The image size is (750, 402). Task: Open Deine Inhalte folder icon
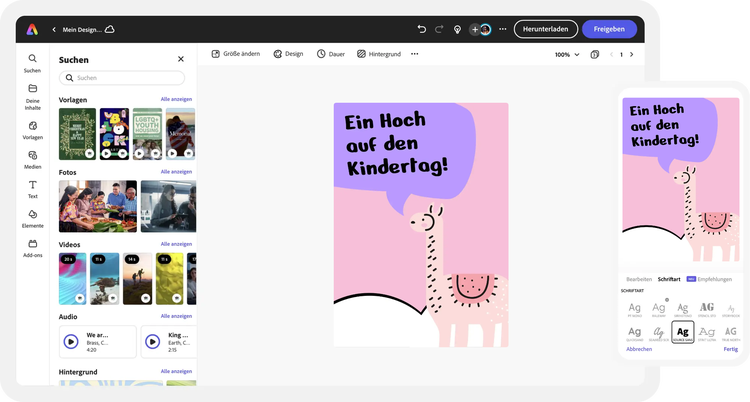(33, 89)
